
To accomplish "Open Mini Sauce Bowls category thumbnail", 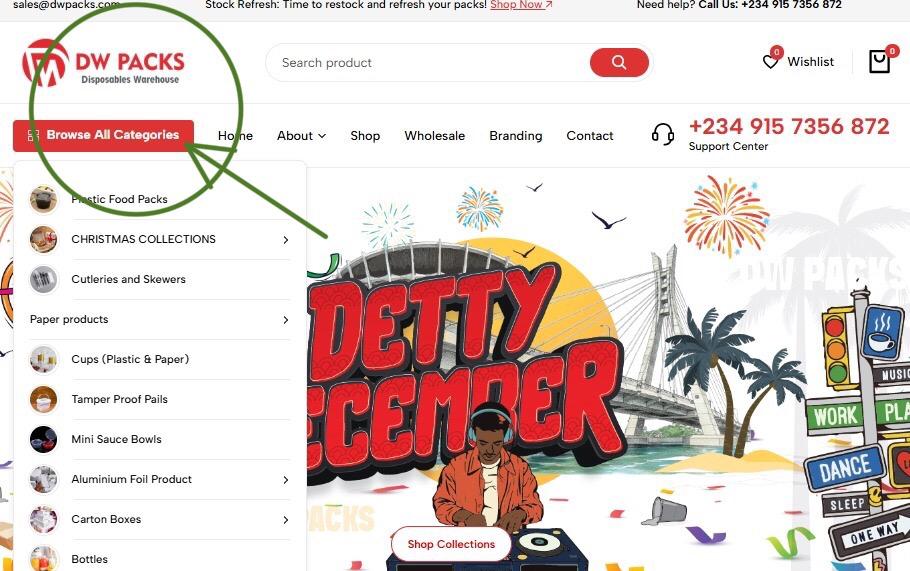I will (x=44, y=439).
